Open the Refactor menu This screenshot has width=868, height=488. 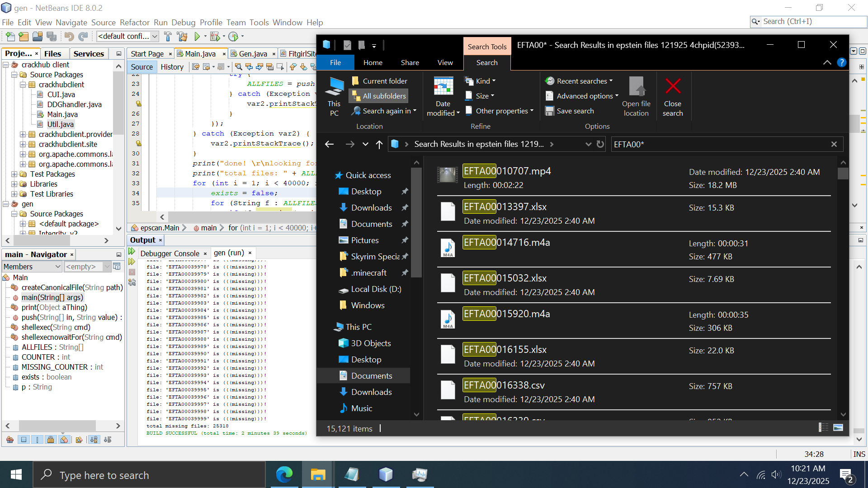click(x=134, y=23)
